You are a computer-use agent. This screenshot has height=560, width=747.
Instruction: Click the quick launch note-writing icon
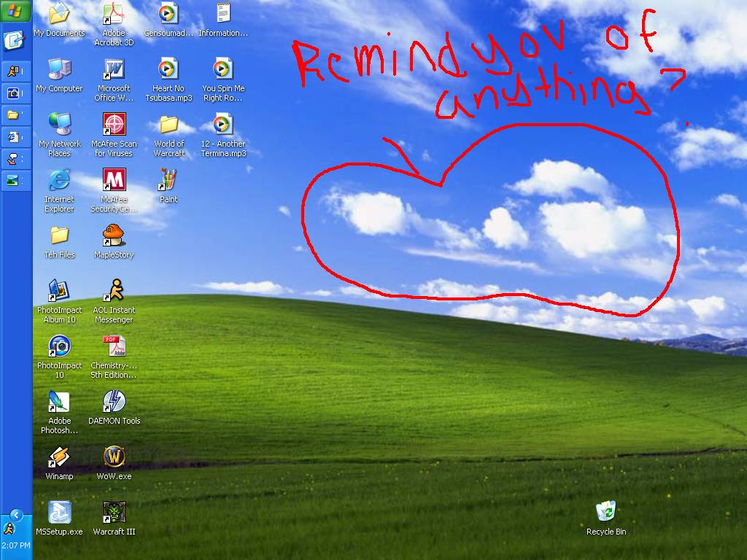14,41
